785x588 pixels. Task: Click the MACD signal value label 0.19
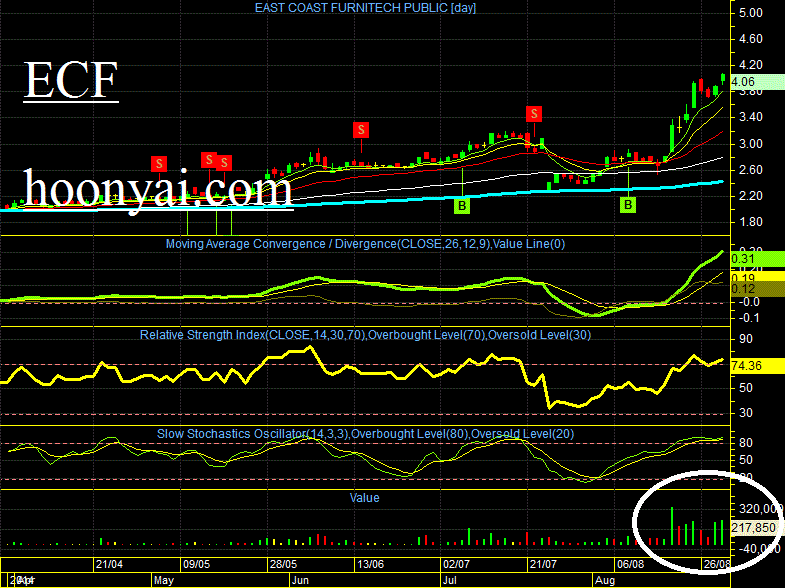click(757, 277)
